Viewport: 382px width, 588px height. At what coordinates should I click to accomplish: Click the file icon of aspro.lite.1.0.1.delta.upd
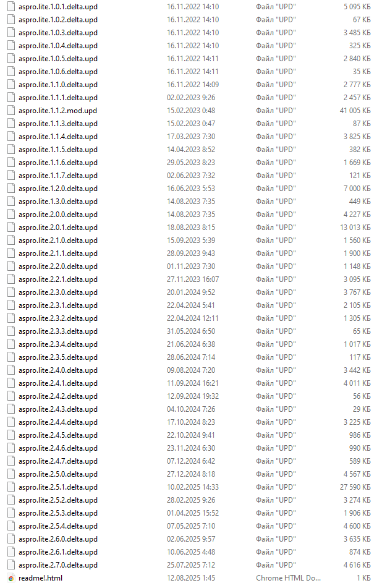11,7
